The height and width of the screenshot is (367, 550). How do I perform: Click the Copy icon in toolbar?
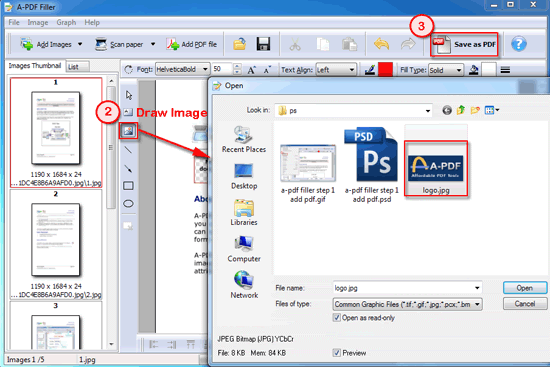click(323, 45)
